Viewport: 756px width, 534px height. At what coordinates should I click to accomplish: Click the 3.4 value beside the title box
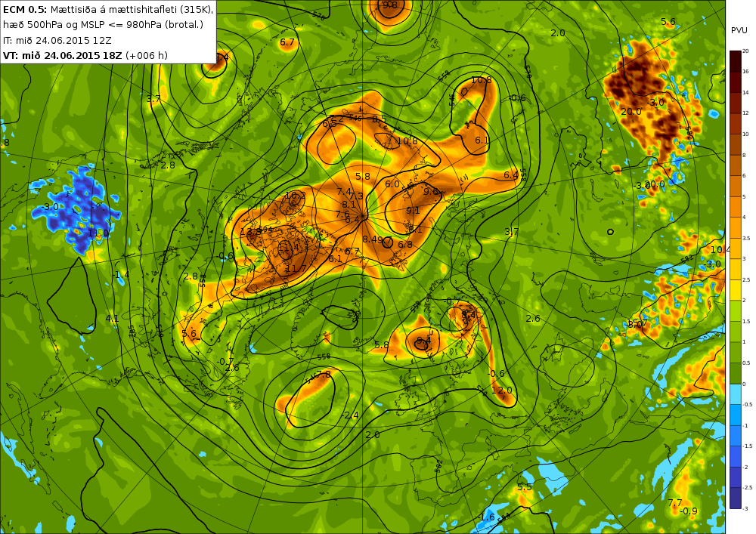[222, 58]
